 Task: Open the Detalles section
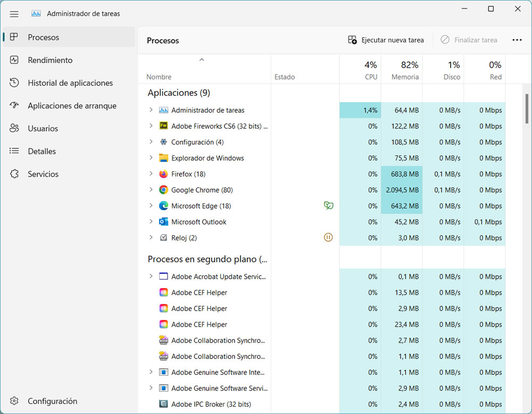(x=69, y=151)
